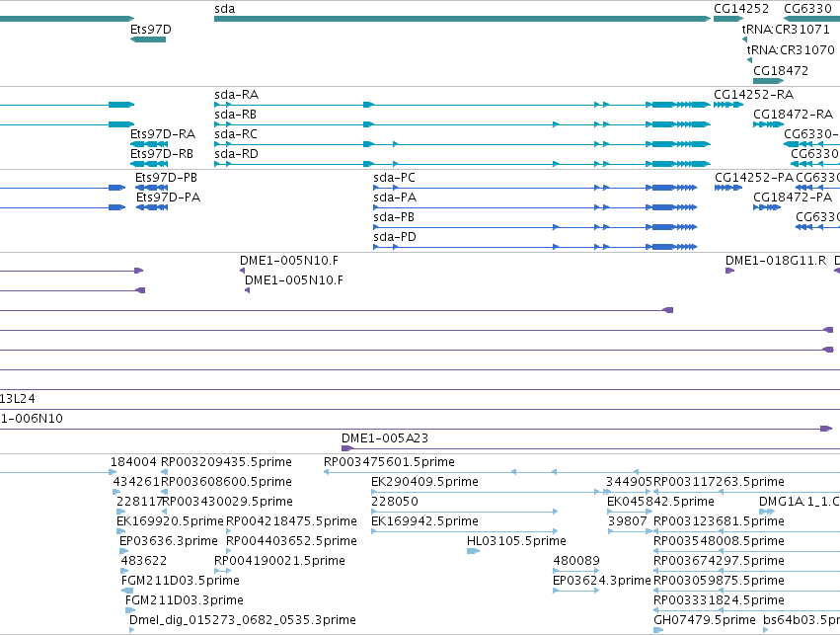
Task: Select the sda-RD transcript label
Action: (x=236, y=154)
